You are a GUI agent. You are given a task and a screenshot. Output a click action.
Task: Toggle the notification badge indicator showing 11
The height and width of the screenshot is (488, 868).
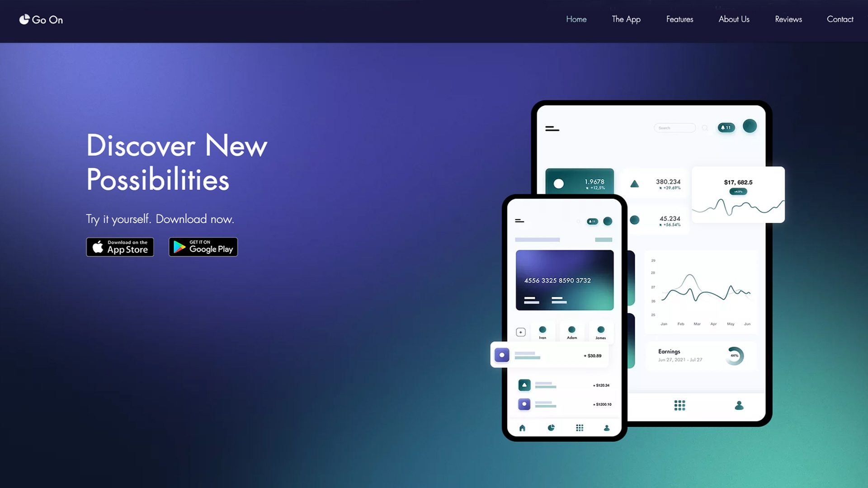tap(725, 127)
